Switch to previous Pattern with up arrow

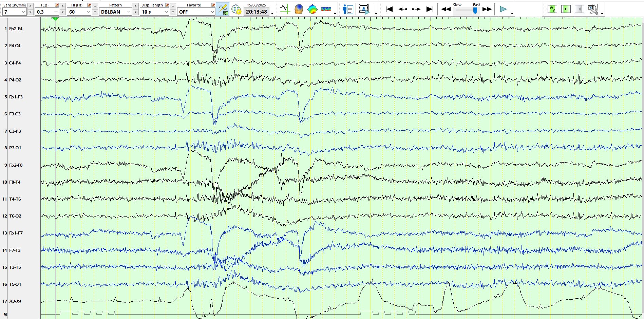pos(136,6)
